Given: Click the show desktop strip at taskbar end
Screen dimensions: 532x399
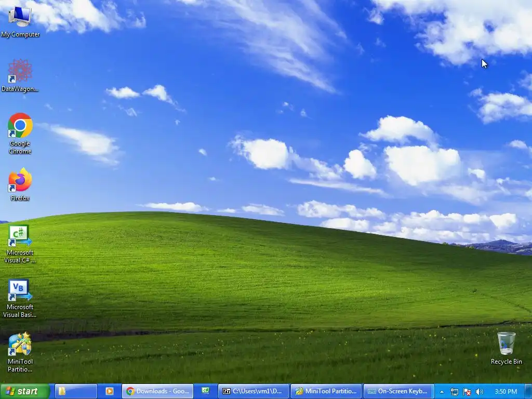Looking at the screenshot, I should pos(528,391).
